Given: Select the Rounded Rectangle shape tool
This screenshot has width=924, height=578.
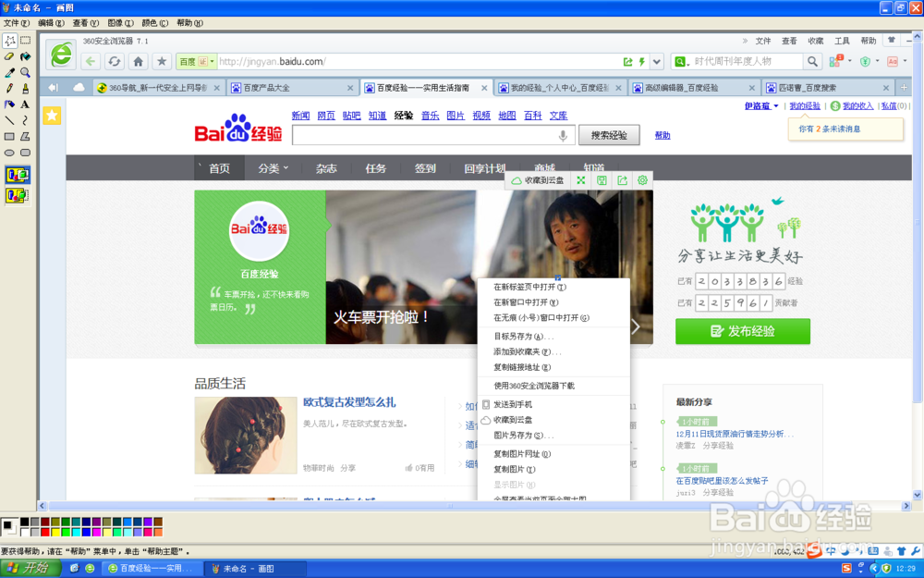Looking at the screenshot, I should coord(25,153).
